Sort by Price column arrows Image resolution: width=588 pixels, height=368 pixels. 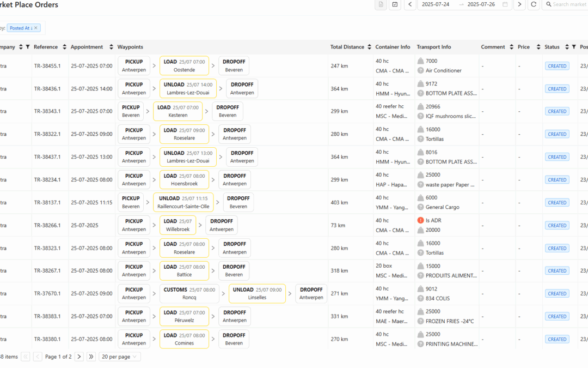pyautogui.click(x=538, y=47)
